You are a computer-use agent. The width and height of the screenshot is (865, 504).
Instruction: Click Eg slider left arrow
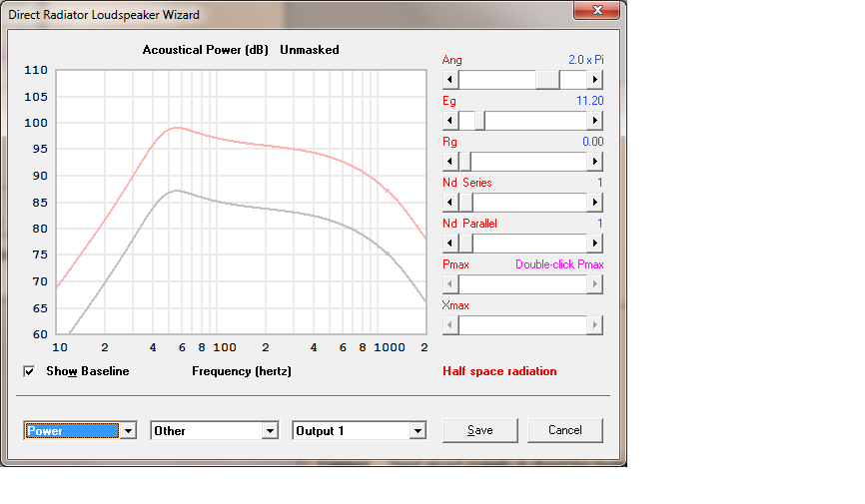(x=450, y=121)
